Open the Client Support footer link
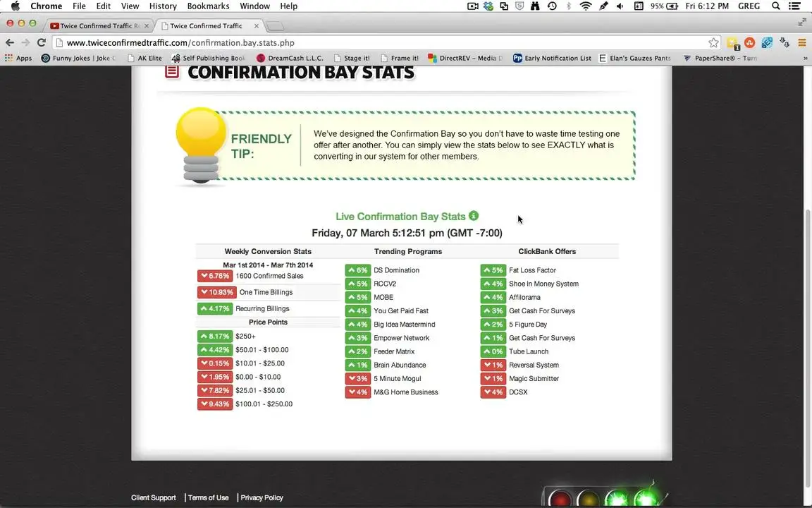812x508 pixels. [x=153, y=497]
